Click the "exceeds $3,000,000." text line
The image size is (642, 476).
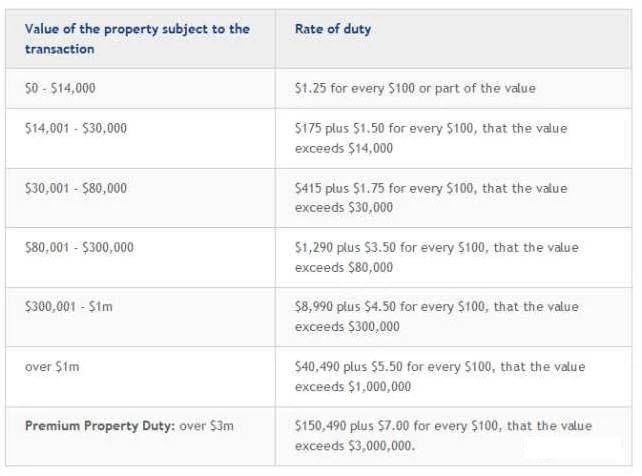point(355,446)
